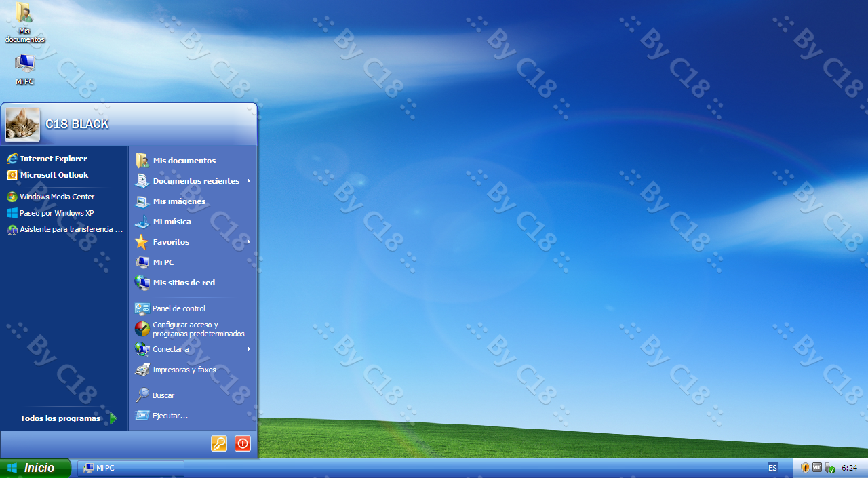Click the kitten user account picture
This screenshot has width=868, height=478.
[22, 125]
